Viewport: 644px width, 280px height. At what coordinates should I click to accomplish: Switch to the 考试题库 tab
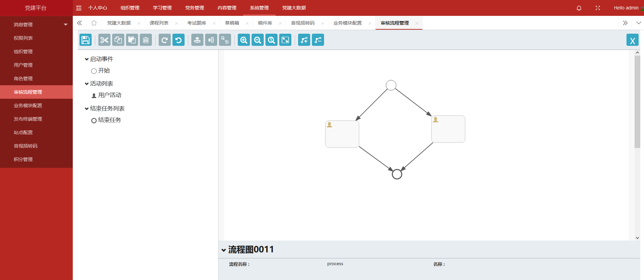coord(197,23)
